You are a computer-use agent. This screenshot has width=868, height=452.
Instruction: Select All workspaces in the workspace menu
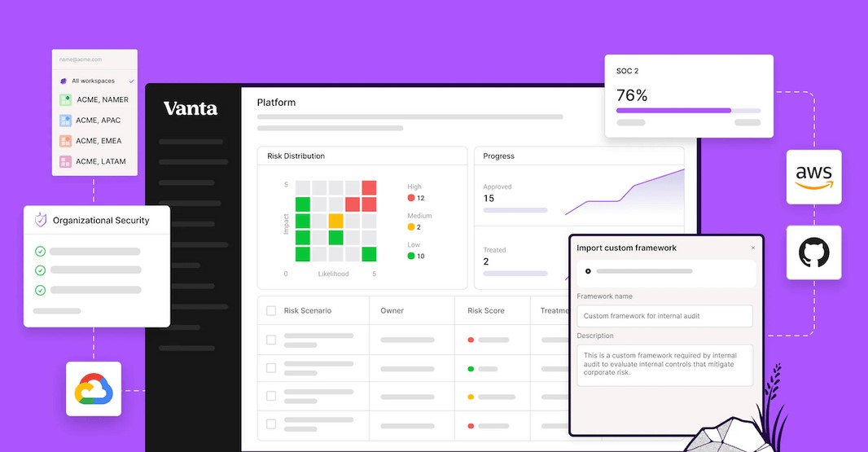click(x=94, y=81)
